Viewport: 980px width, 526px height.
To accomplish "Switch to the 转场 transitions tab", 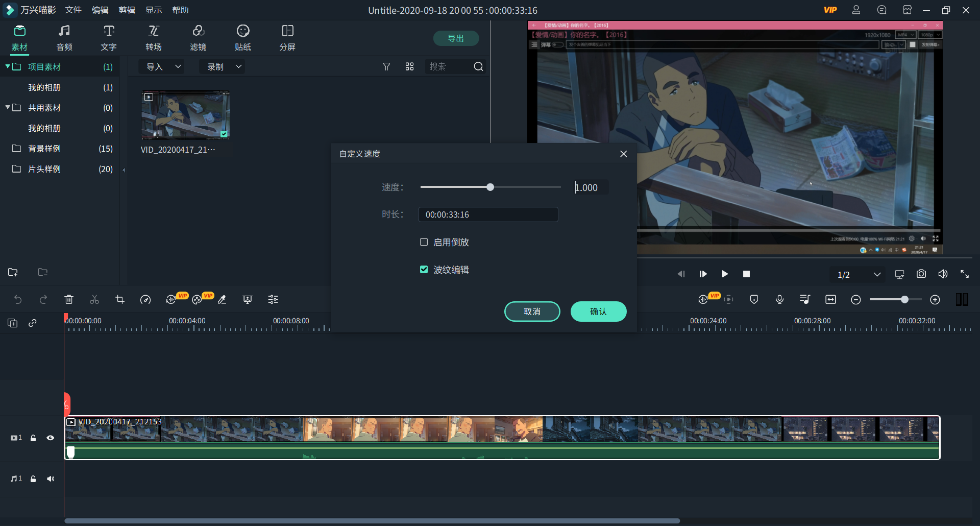I will (154, 38).
